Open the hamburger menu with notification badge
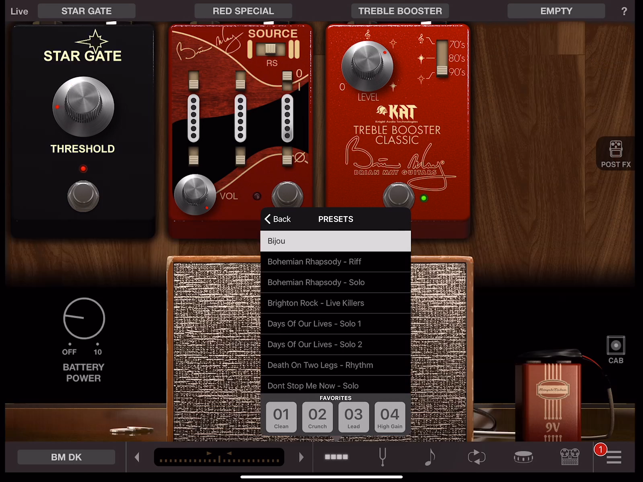The image size is (643, 482). coord(613,457)
